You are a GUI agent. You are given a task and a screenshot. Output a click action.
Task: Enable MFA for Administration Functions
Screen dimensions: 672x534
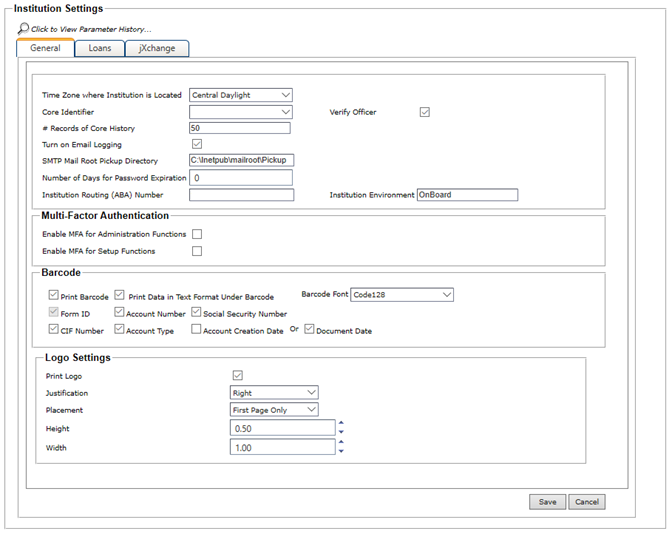[197, 234]
